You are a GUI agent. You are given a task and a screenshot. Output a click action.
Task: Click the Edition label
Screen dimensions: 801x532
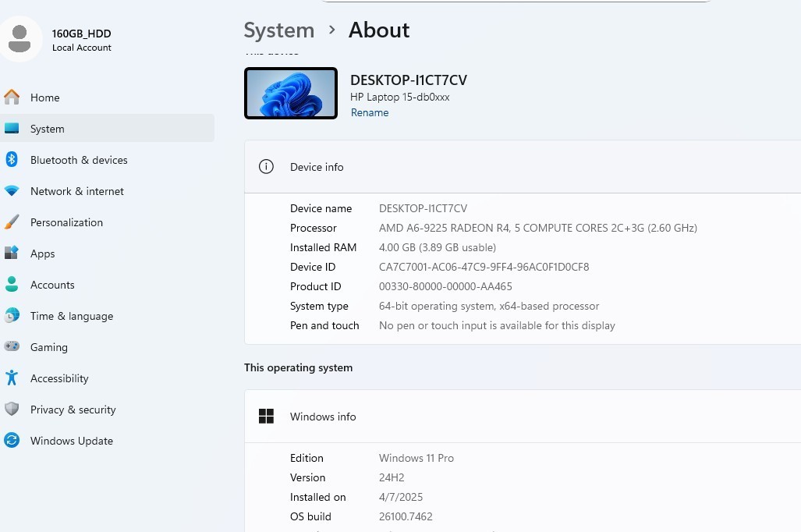pyautogui.click(x=307, y=457)
